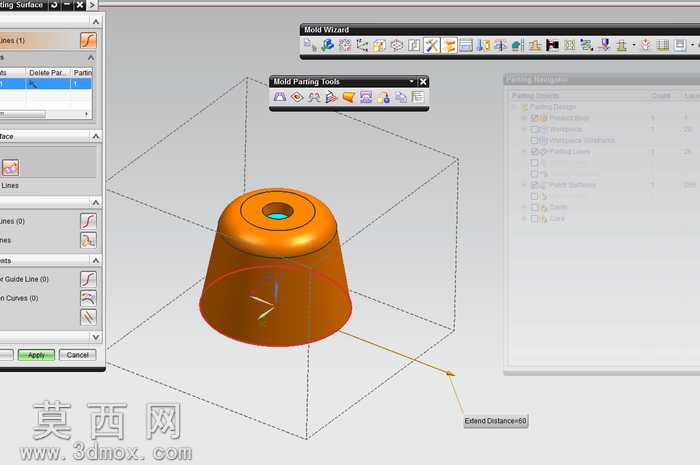
Task: Open the Cavity Layout tool
Action: coord(414,45)
